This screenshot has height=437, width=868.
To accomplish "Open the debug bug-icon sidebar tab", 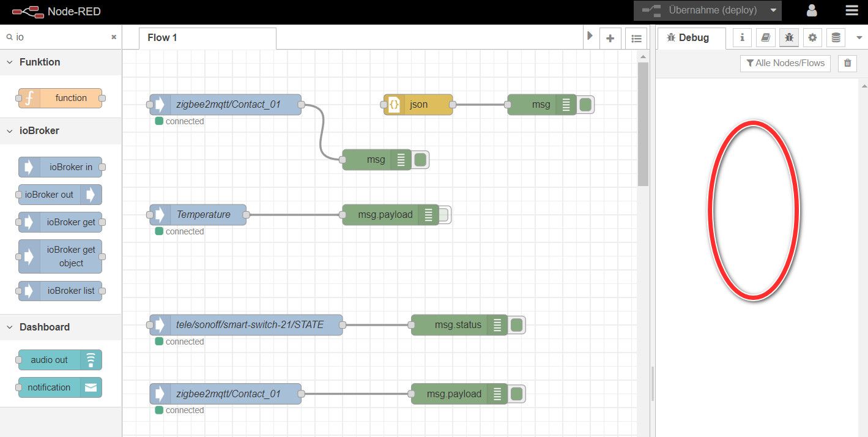I will (x=789, y=38).
